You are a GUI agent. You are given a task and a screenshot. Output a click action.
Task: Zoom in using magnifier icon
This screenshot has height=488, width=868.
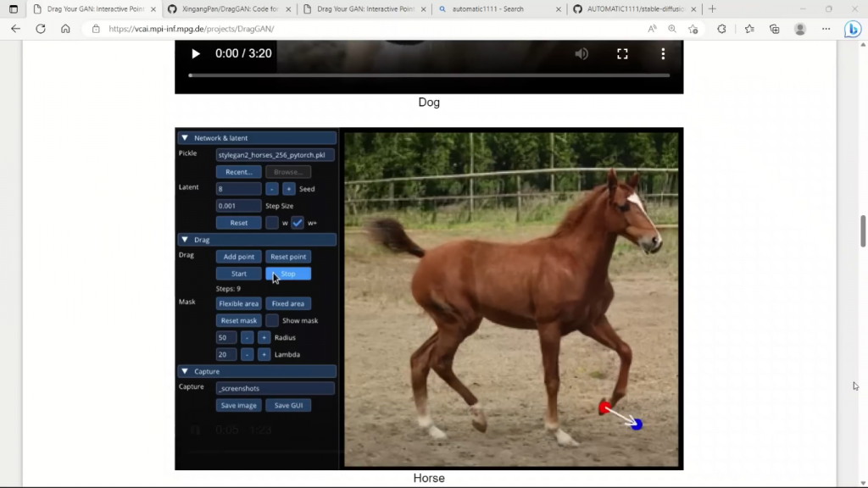(x=672, y=29)
